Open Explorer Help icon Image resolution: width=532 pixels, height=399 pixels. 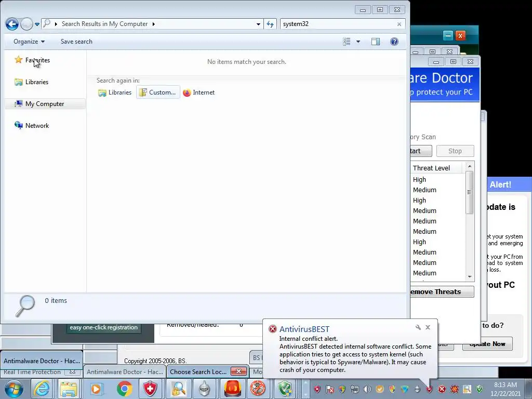[x=394, y=42]
